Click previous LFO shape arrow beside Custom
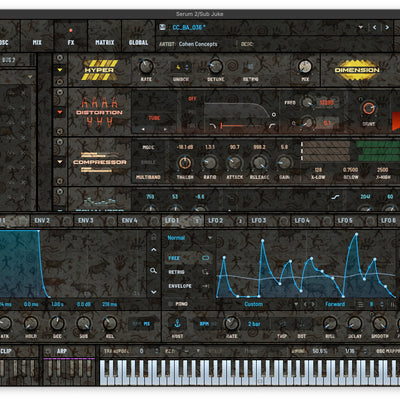400x400 pixels. (305, 304)
